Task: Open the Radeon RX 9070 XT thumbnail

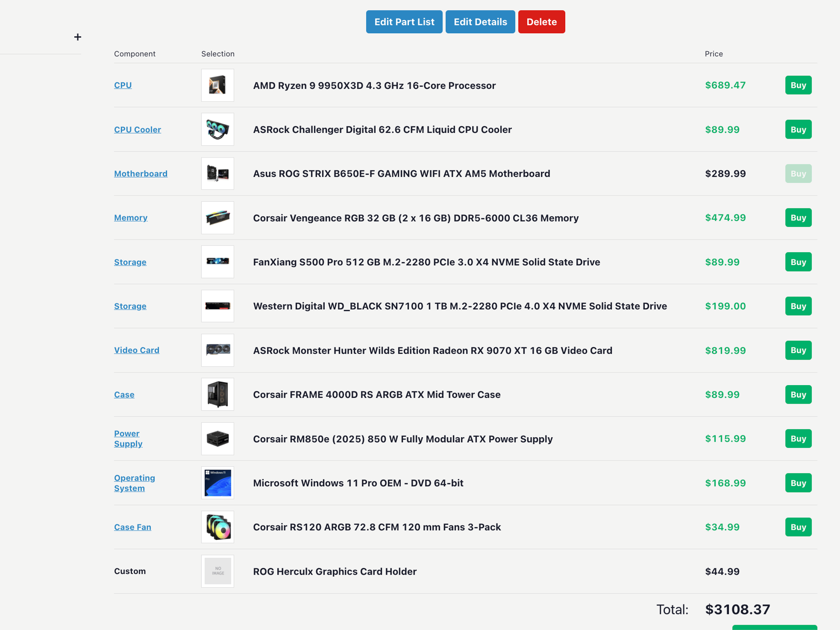Action: [217, 350]
